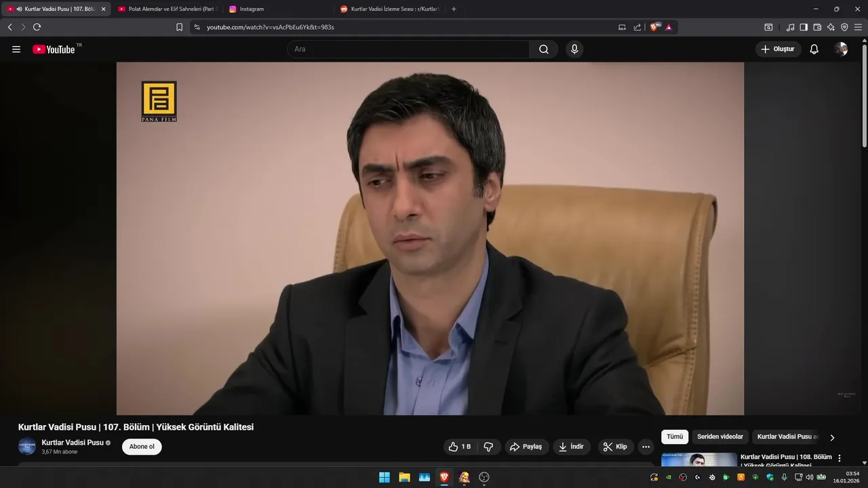This screenshot has width=868, height=488.
Task: Open OBS Studio taskbar icon
Action: point(484,477)
